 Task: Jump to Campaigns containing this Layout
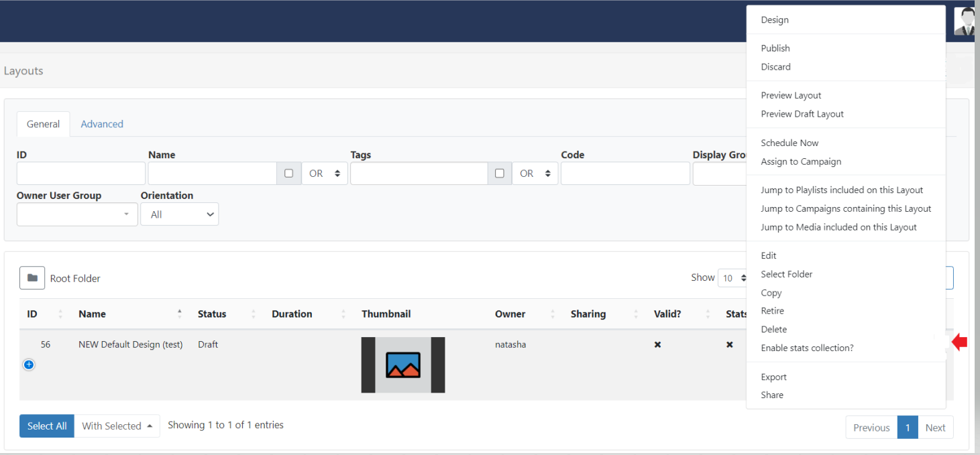(x=846, y=208)
